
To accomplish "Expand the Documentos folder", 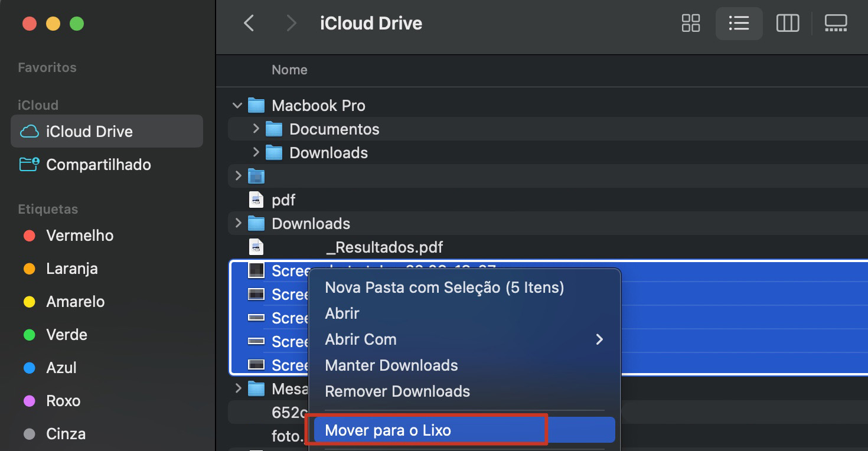I will click(x=255, y=129).
